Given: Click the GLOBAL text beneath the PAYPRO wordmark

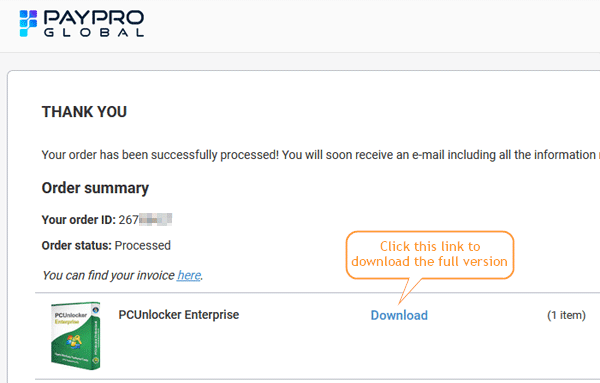Looking at the screenshot, I should [94, 33].
